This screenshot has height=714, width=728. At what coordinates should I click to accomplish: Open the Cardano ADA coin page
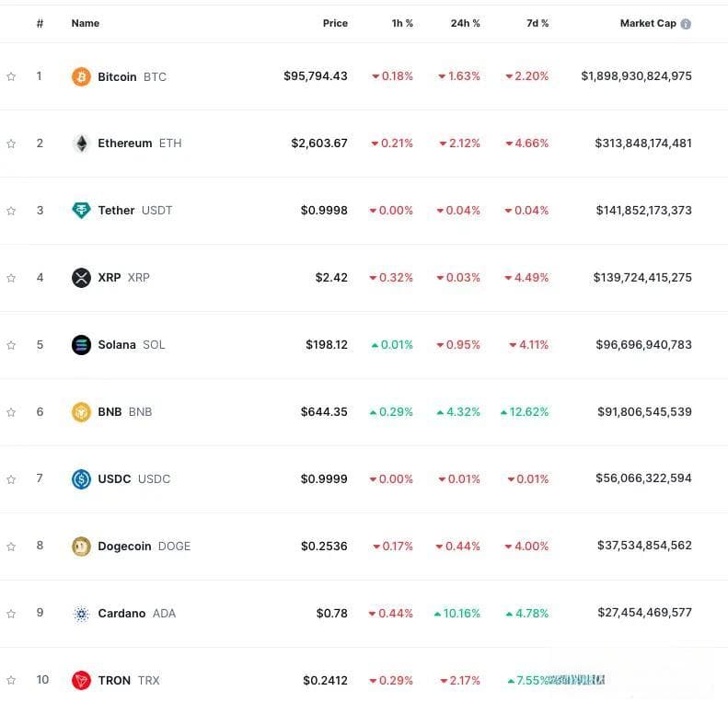pos(137,614)
